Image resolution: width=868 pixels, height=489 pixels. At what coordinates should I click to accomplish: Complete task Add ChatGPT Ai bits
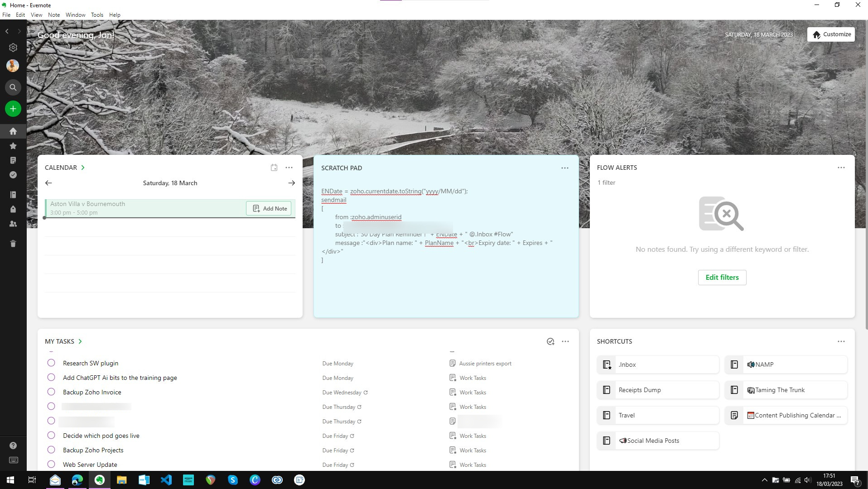point(51,377)
